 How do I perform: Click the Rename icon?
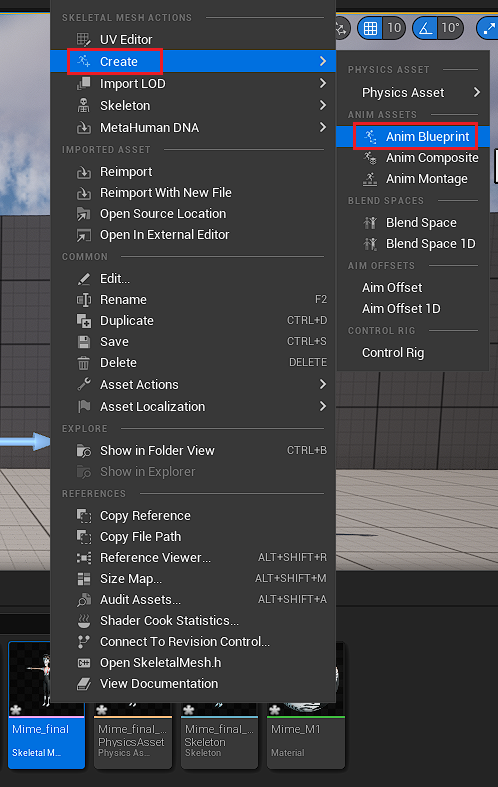click(x=83, y=300)
